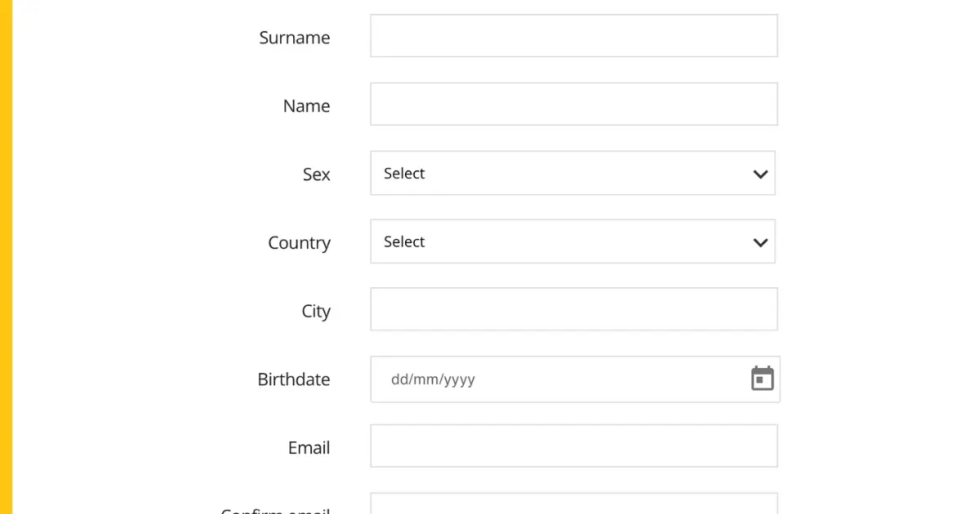Expand the Country select box
This screenshot has height=514, width=980.
[x=572, y=241]
